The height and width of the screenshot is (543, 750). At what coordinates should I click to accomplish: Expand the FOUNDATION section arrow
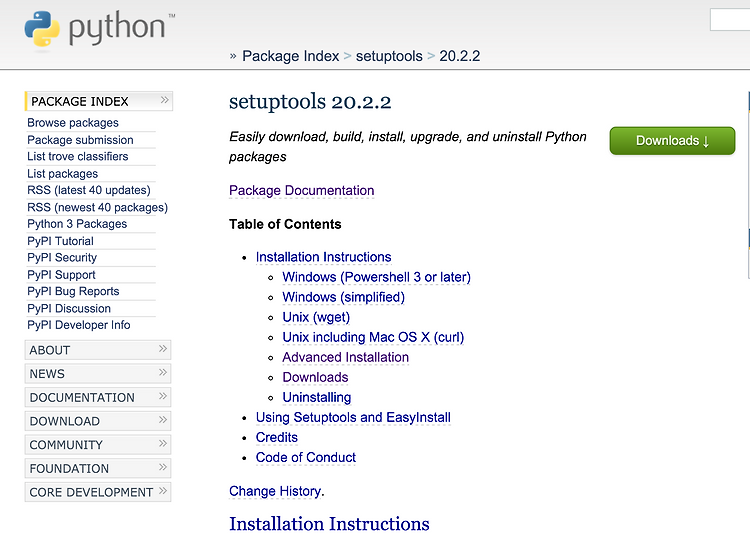tap(163, 467)
